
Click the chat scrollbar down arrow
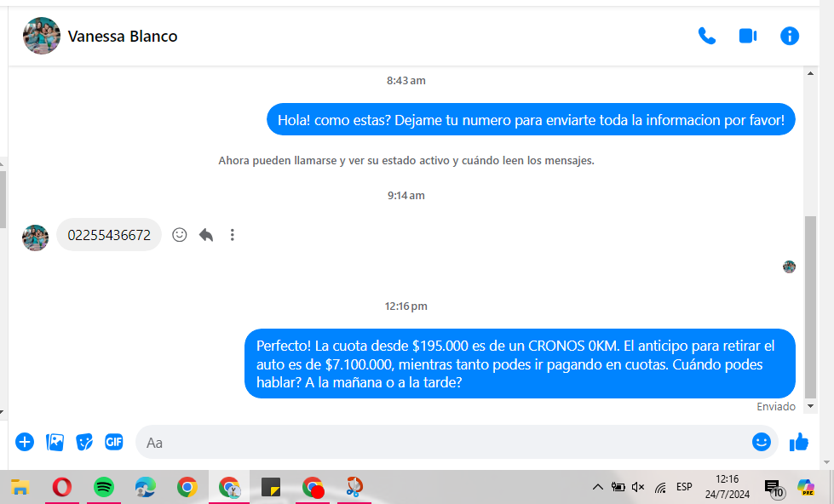coord(811,406)
